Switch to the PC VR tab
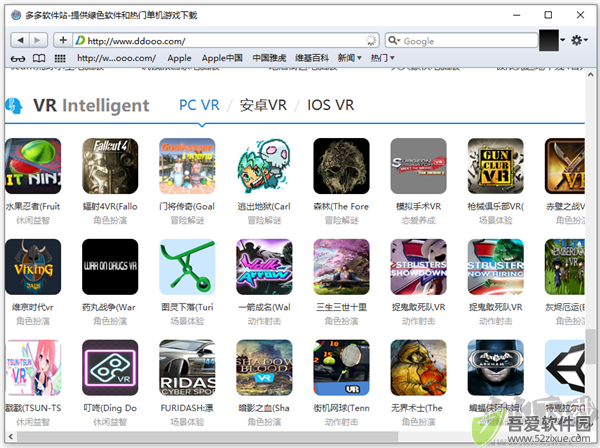Viewport: 600px width, 448px height. pyautogui.click(x=199, y=105)
